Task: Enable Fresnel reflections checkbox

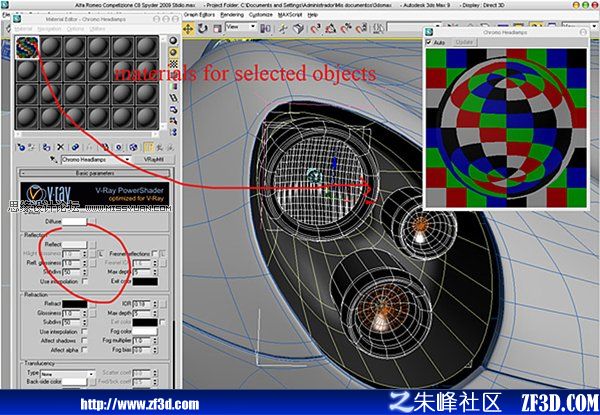Action: (155, 253)
